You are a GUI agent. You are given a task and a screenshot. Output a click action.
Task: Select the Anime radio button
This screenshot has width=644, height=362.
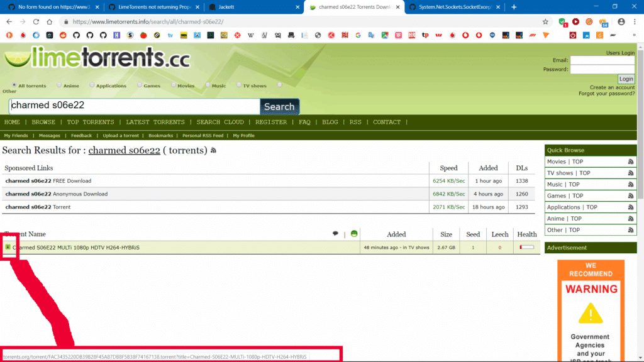[x=59, y=85]
